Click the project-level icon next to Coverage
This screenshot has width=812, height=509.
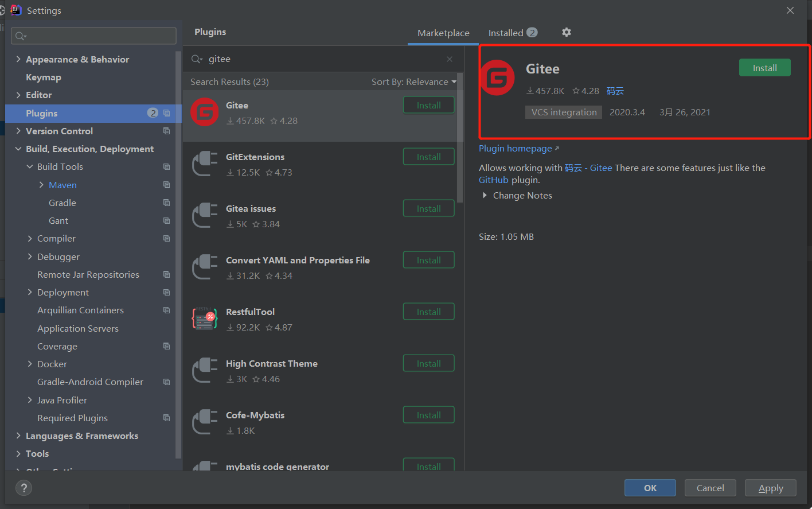point(166,346)
